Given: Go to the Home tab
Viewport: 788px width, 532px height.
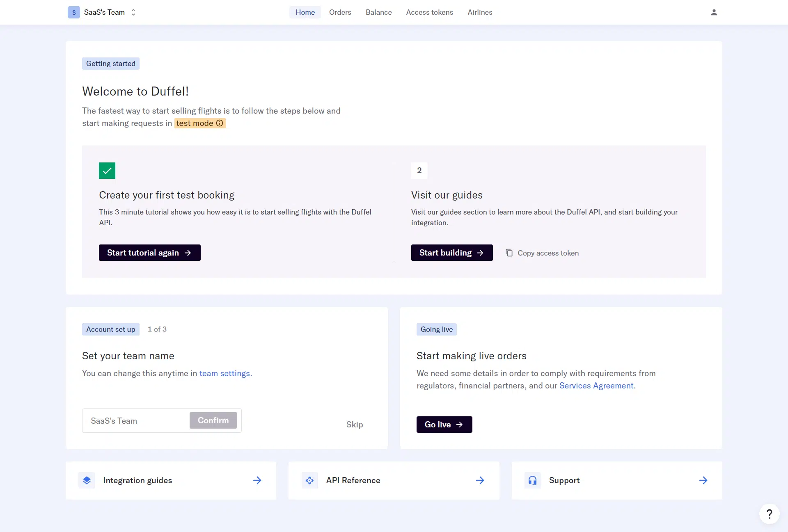Looking at the screenshot, I should (305, 12).
